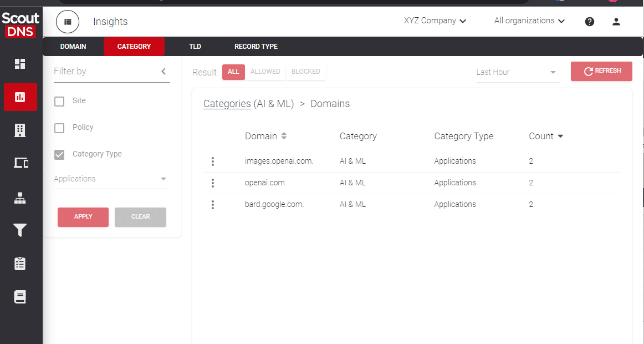Screen dimensions: 644x344
Task: Open three-dot menu for bard.google.com.
Action: (x=213, y=205)
